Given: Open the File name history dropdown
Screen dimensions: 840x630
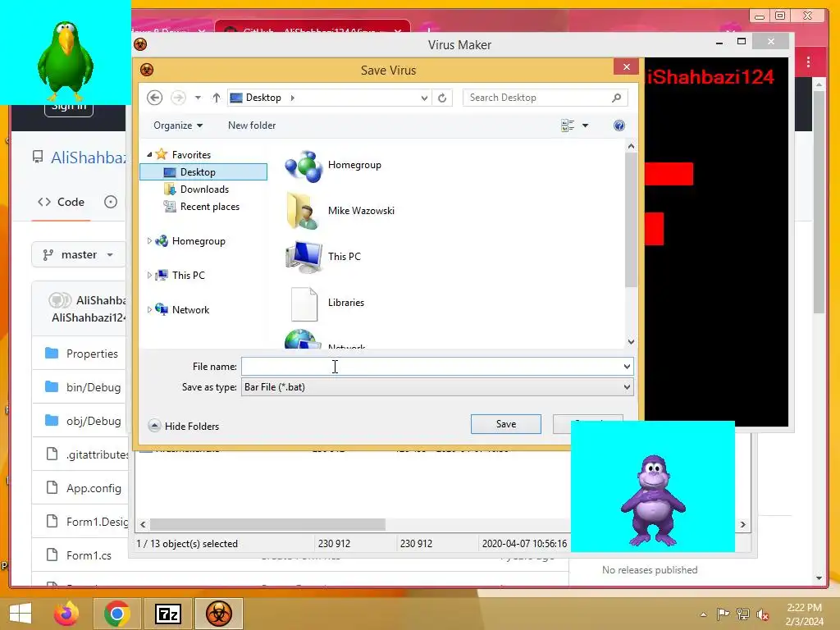Looking at the screenshot, I should pos(627,367).
